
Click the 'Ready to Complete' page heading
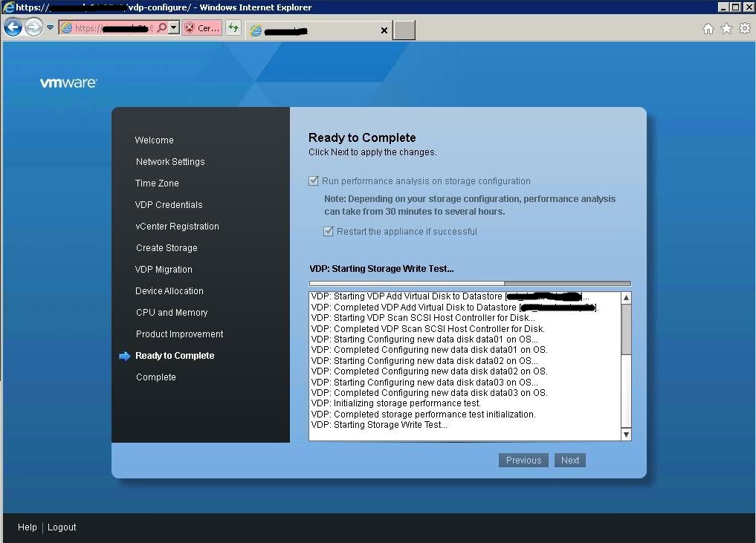pyautogui.click(x=362, y=138)
